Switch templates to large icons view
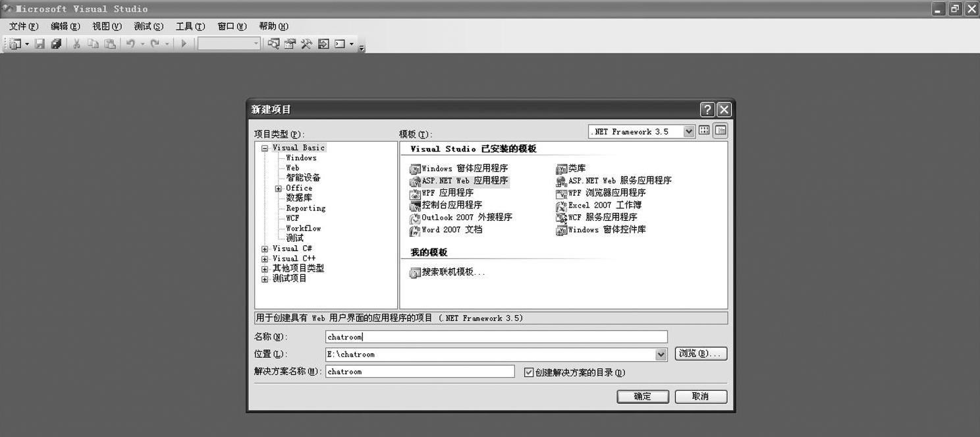 tap(704, 131)
